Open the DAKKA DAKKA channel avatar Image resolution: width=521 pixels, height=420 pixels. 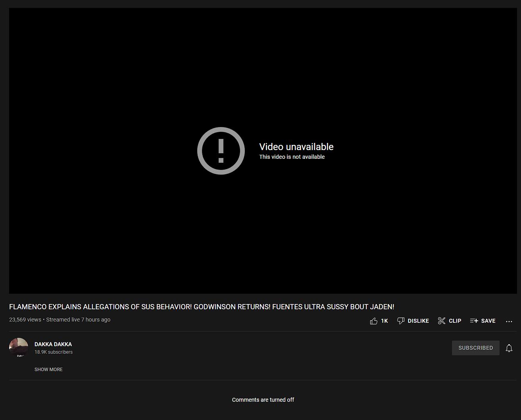19,347
